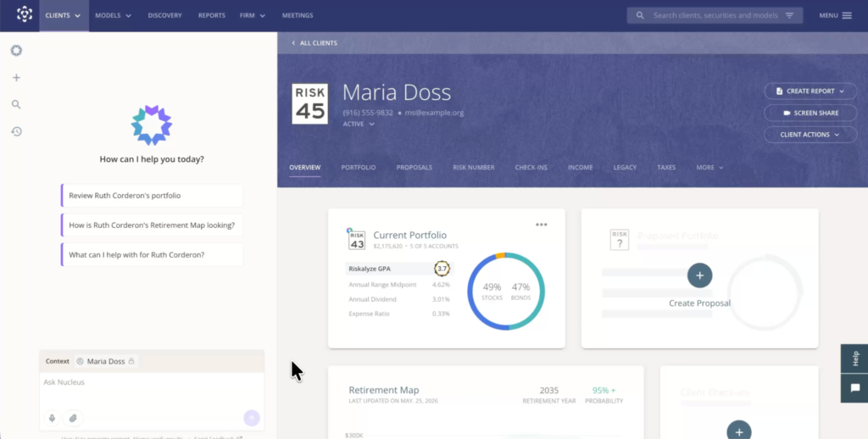This screenshot has height=439, width=868.
Task: Select the Retirement Map looking suggestion
Action: 153,225
